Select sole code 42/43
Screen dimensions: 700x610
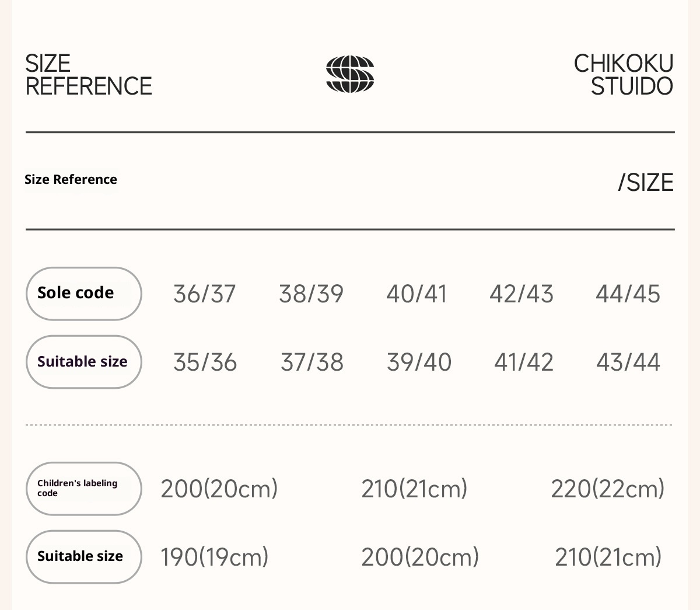(521, 294)
